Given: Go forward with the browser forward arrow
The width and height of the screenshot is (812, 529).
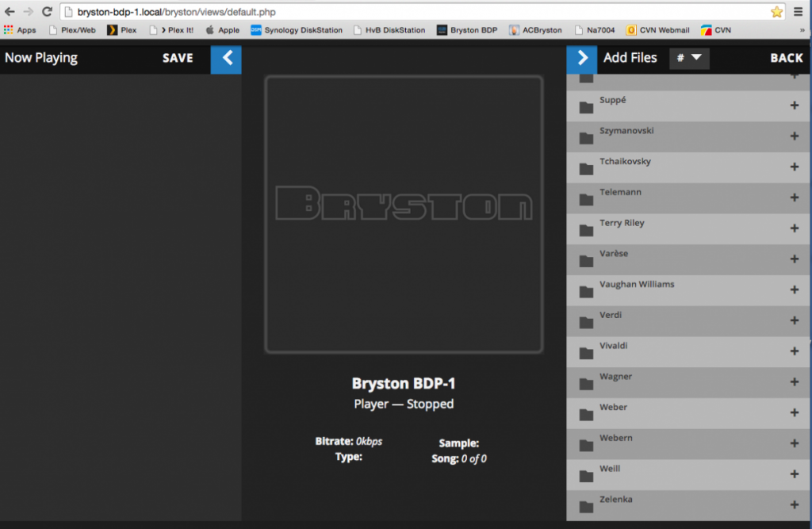Looking at the screenshot, I should 28,11.
